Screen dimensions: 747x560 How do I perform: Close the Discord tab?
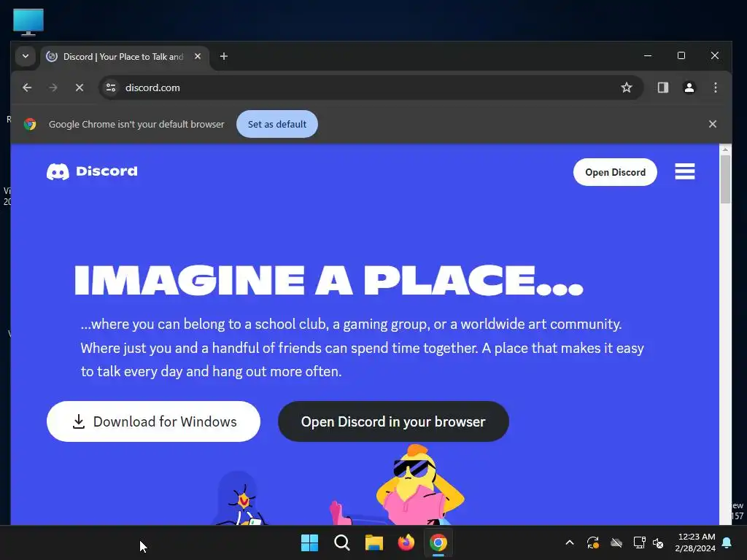[198, 57]
